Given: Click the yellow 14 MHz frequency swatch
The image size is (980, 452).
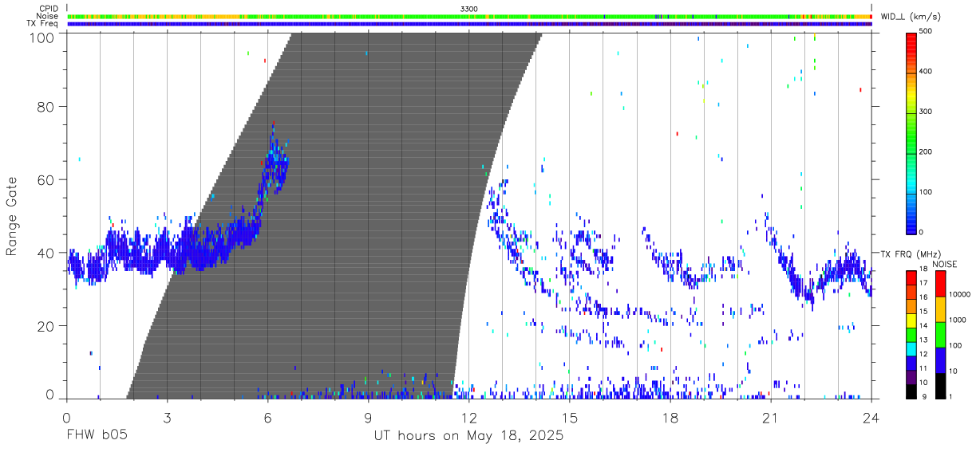Looking at the screenshot, I should coord(911,320).
